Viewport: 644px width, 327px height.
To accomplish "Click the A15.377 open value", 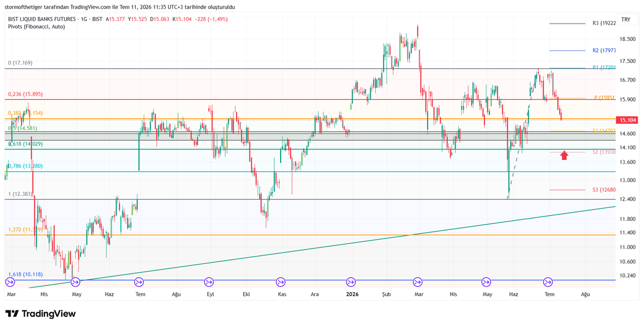I will point(115,19).
